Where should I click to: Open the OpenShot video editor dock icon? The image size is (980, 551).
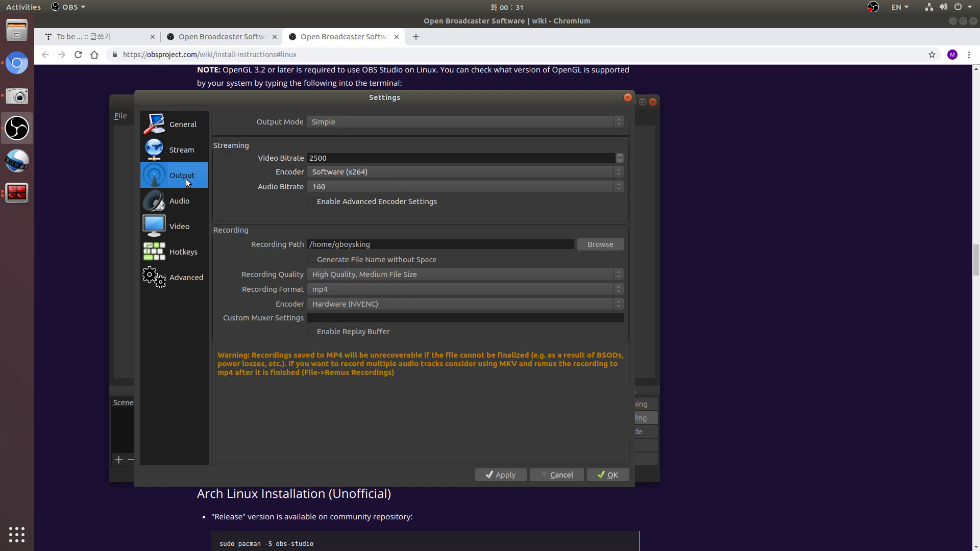[x=17, y=161]
